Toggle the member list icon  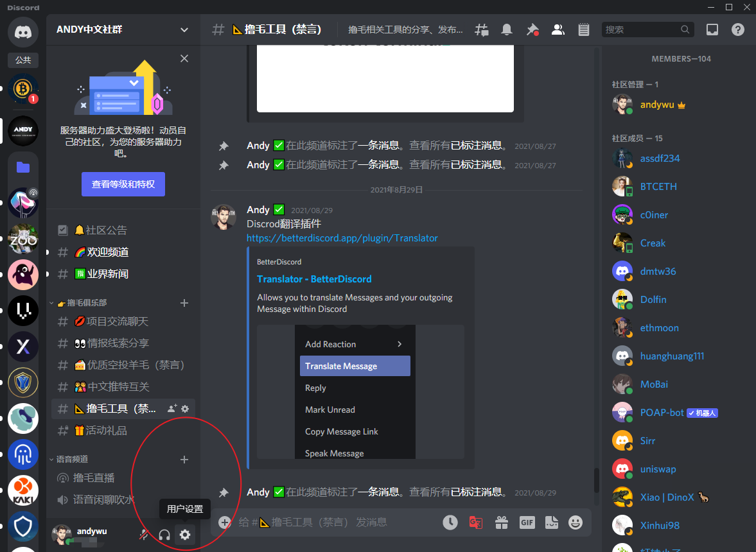point(558,30)
